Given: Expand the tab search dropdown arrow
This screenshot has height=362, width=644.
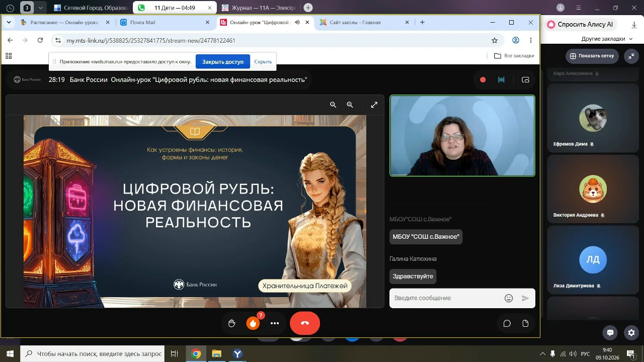Looking at the screenshot, I should 9,22.
